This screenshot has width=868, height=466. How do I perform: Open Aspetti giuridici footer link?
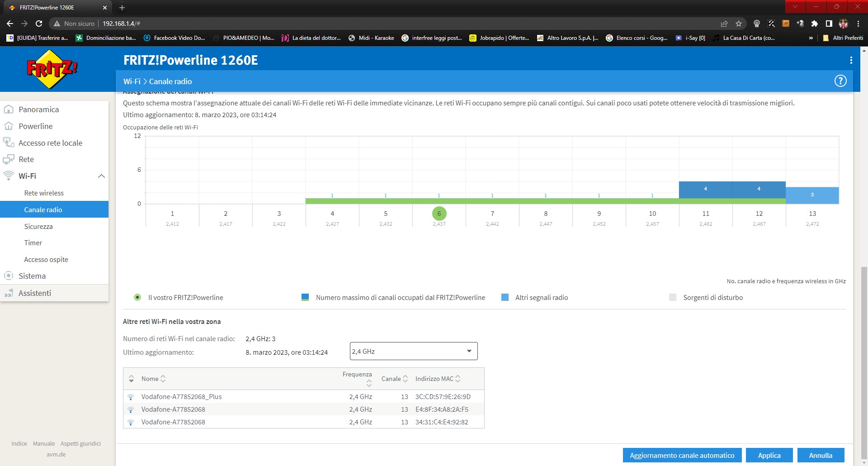pyautogui.click(x=80, y=444)
